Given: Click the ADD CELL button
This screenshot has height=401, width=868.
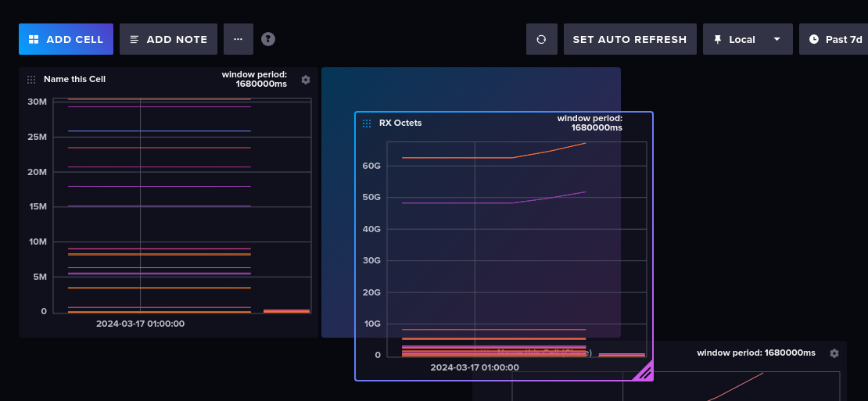Looking at the screenshot, I should [66, 39].
